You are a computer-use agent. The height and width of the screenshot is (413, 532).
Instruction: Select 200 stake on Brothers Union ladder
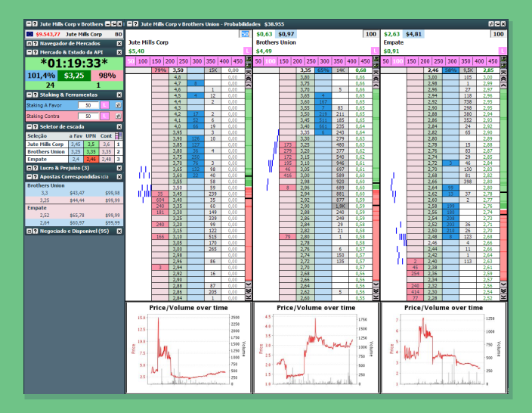(x=298, y=61)
